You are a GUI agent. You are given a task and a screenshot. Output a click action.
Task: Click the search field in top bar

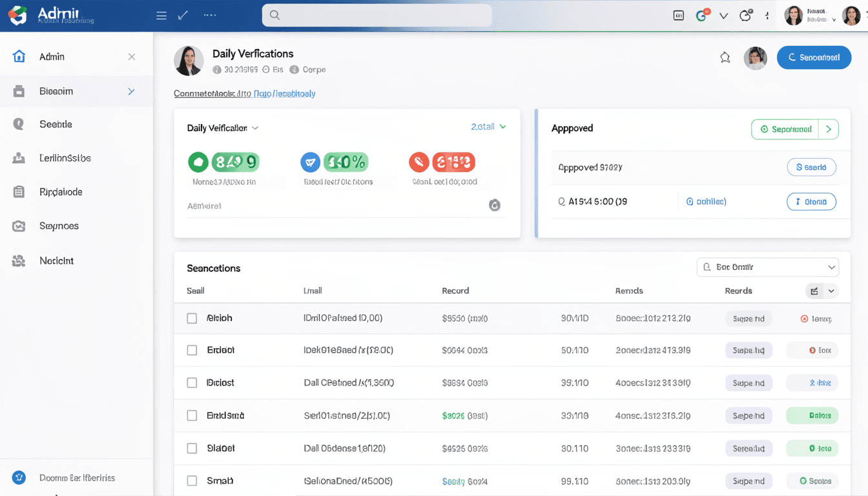click(x=377, y=15)
